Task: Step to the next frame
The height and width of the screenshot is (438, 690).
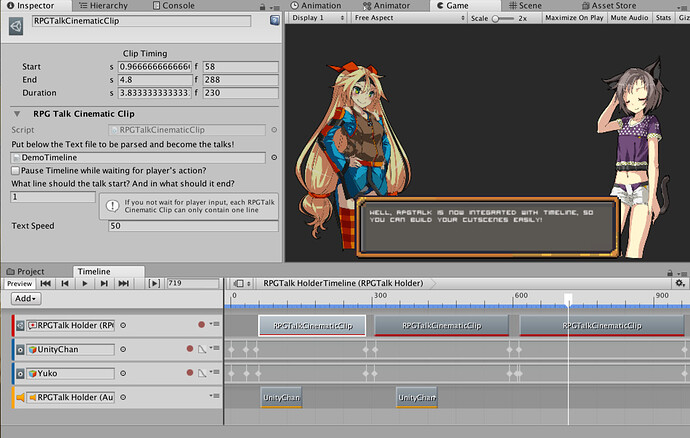Action: click(104, 283)
